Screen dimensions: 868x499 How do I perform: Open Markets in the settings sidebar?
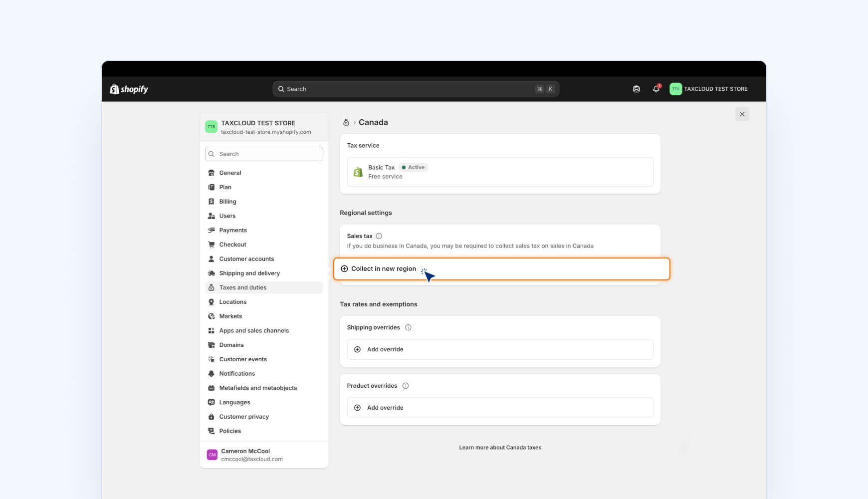click(x=230, y=316)
